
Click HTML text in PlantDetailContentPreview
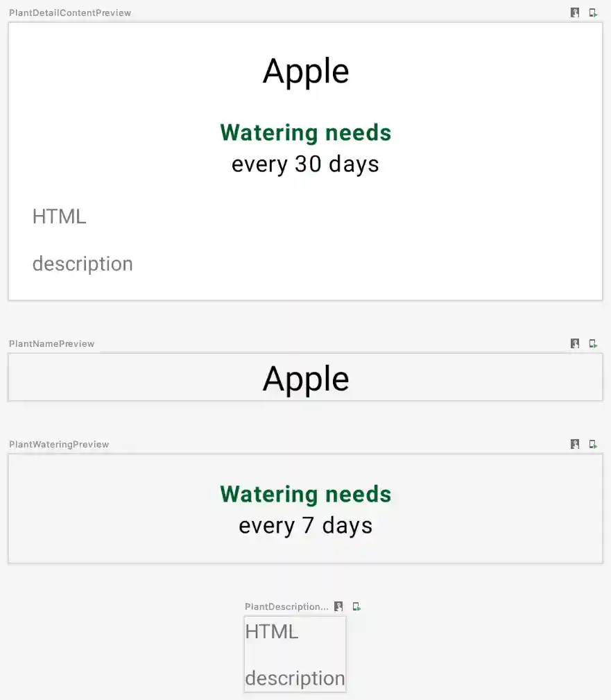pyautogui.click(x=60, y=216)
